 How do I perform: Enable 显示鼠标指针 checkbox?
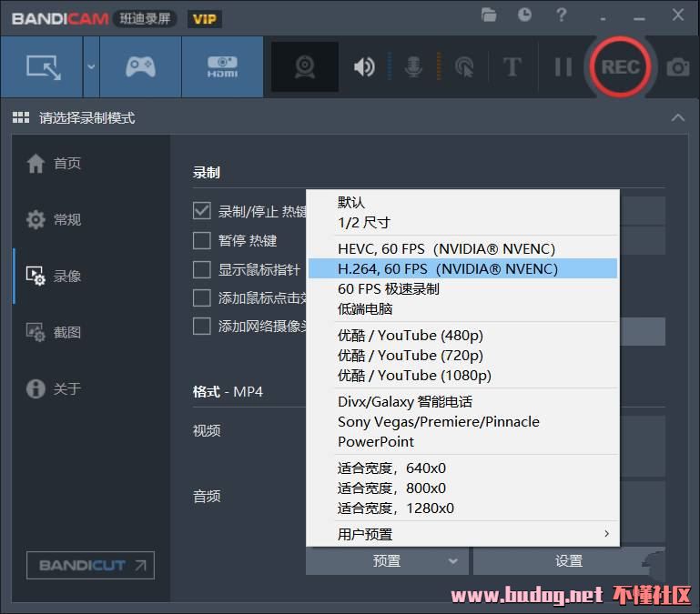[202, 270]
